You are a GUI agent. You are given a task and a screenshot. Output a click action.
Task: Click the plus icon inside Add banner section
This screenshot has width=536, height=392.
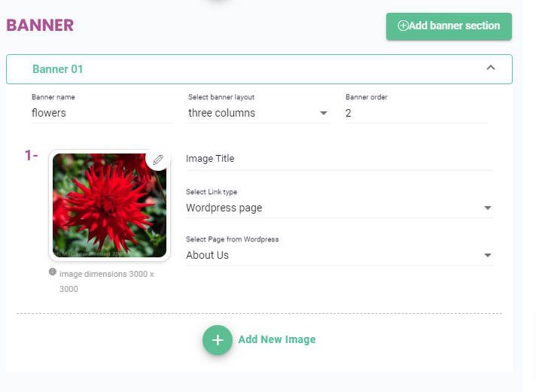pyautogui.click(x=403, y=26)
